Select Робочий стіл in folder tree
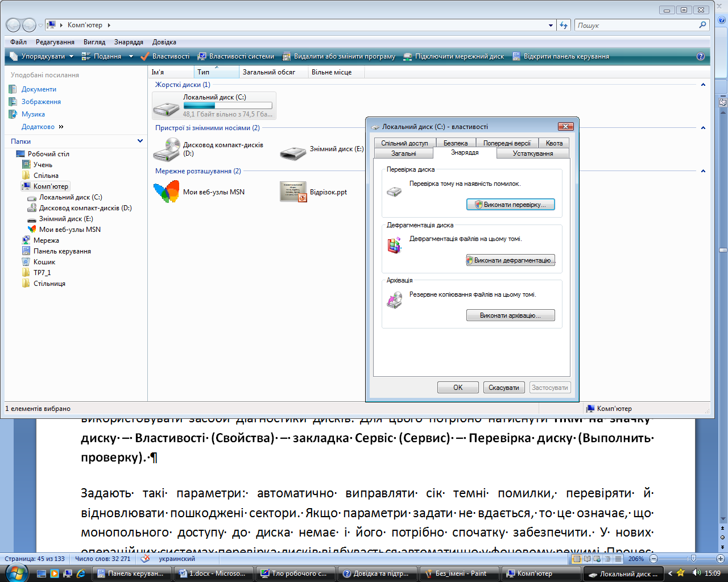The image size is (728, 582). pos(48,154)
